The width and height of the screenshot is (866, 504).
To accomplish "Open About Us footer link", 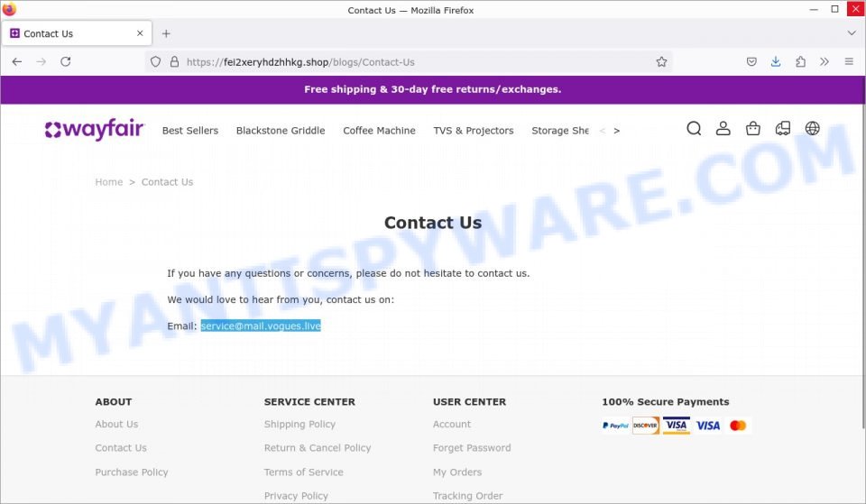I will click(116, 424).
